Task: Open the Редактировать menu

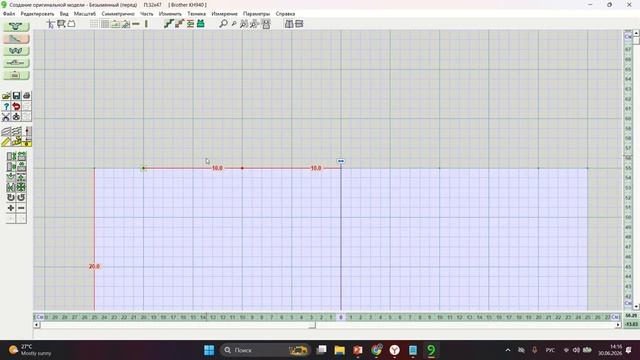Action: [x=37, y=13]
